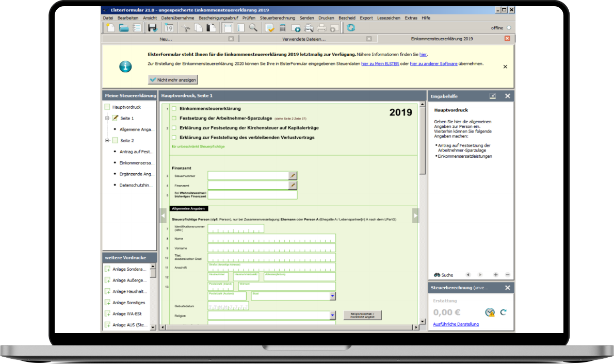This screenshot has height=364, width=614.
Task: Enable Festsetzung der Arbeitnehmer-Sparzulage checkbox
Action: tap(174, 118)
